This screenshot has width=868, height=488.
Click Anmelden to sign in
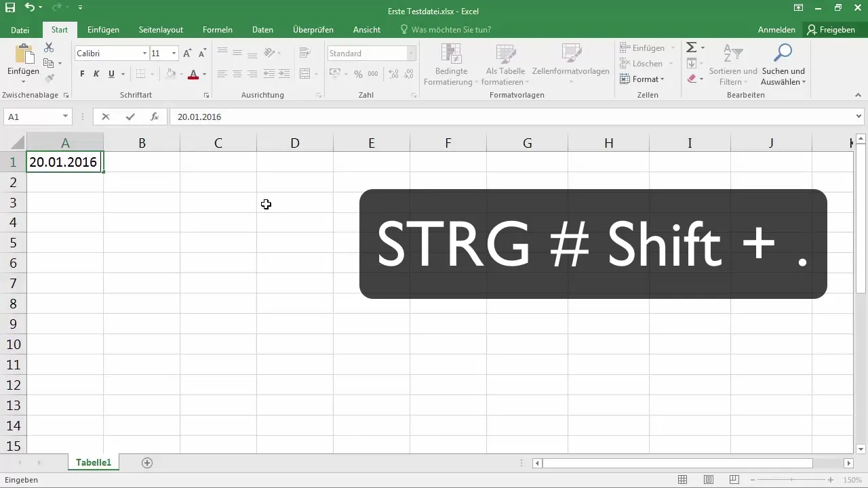pyautogui.click(x=776, y=30)
